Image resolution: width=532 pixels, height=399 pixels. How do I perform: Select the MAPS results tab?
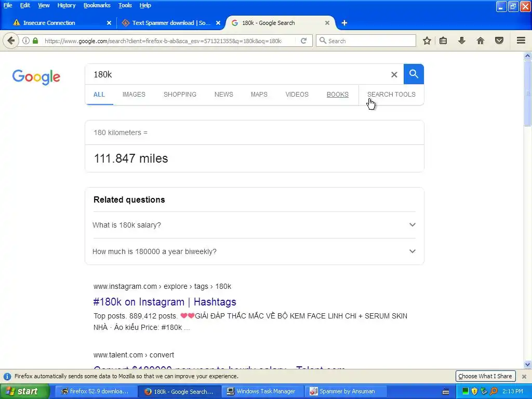click(x=259, y=95)
